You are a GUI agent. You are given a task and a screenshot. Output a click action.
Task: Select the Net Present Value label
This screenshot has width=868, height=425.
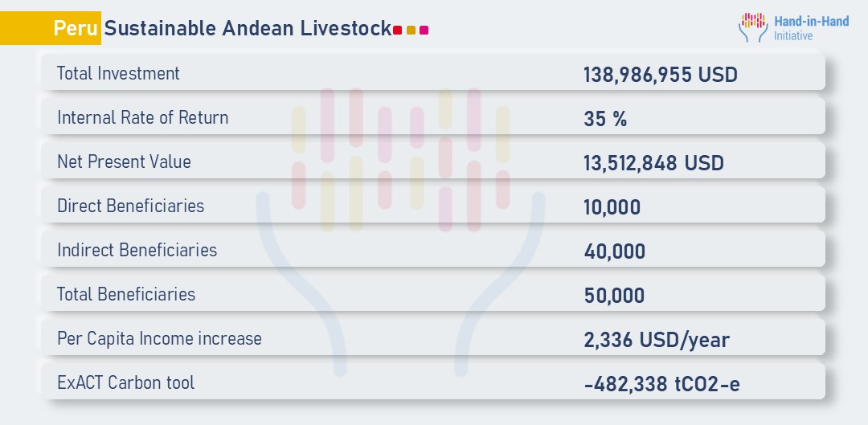tap(124, 162)
